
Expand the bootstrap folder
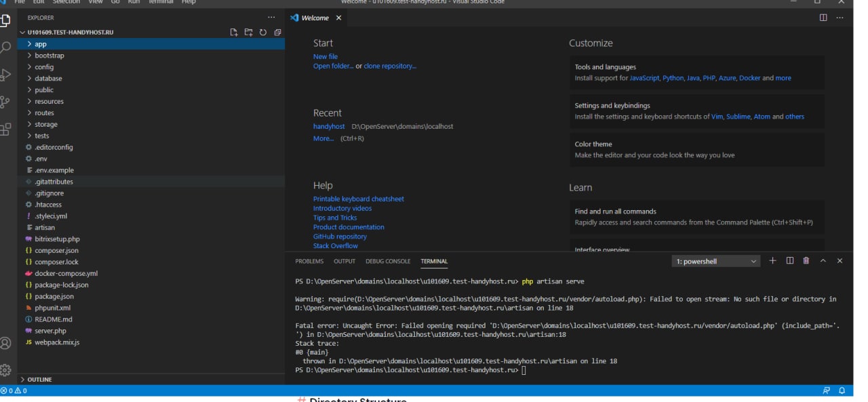point(151,56)
